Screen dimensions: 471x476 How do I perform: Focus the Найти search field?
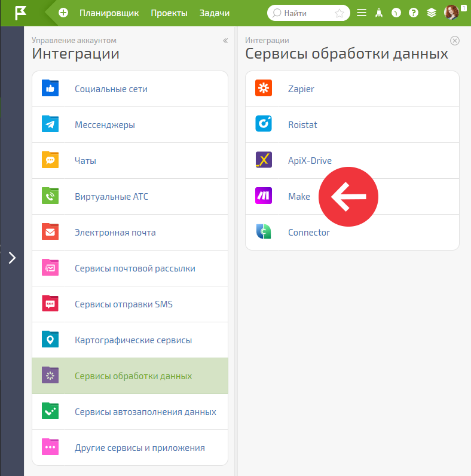[308, 13]
